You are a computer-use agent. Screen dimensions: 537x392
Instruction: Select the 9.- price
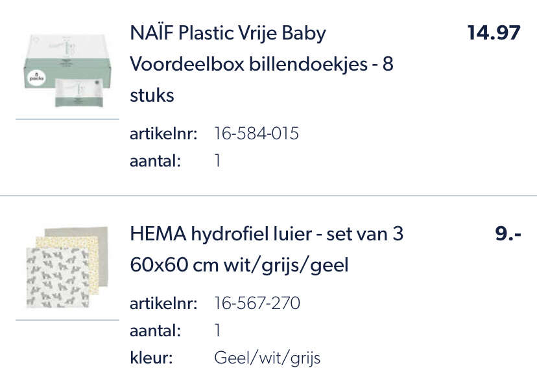pyautogui.click(x=508, y=234)
